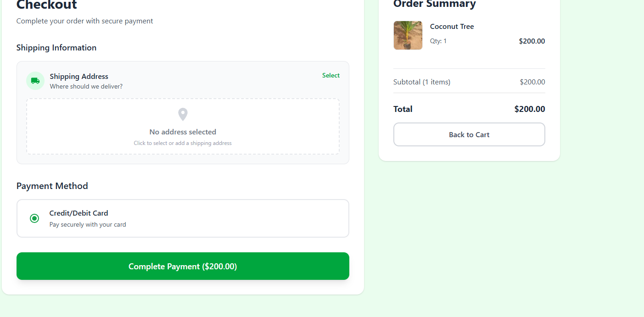Screen dimensions: 644x317
Task: Click "Click to select or add" hint text
Action: click(183, 143)
